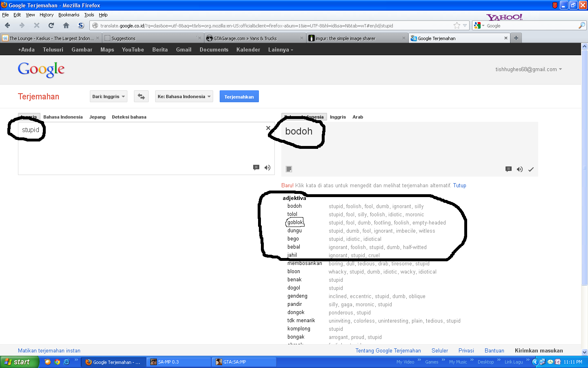588x368 pixels.
Task: Switch to SA-MP 0.3 taskbar window
Action: click(x=178, y=362)
